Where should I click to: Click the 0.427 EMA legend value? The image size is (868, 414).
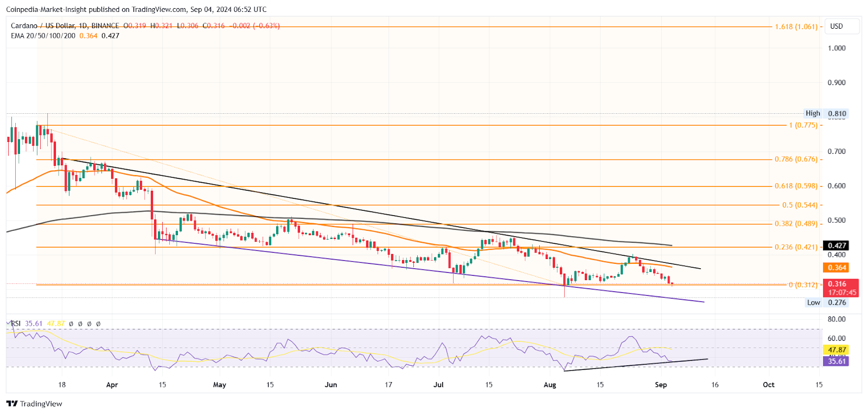coord(110,36)
